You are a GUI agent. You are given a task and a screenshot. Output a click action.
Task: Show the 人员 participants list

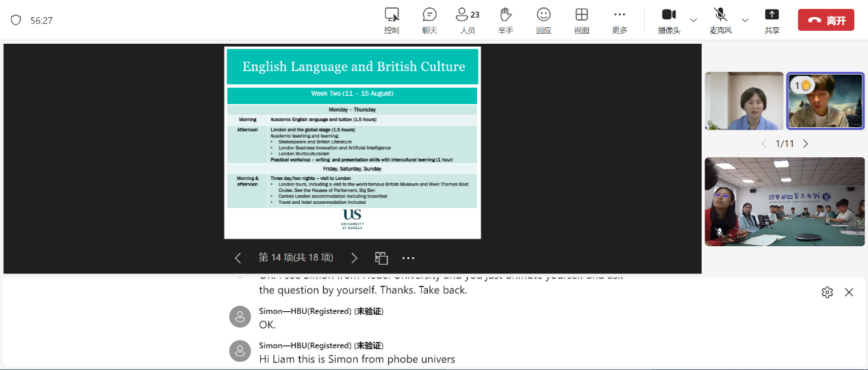pos(468,21)
